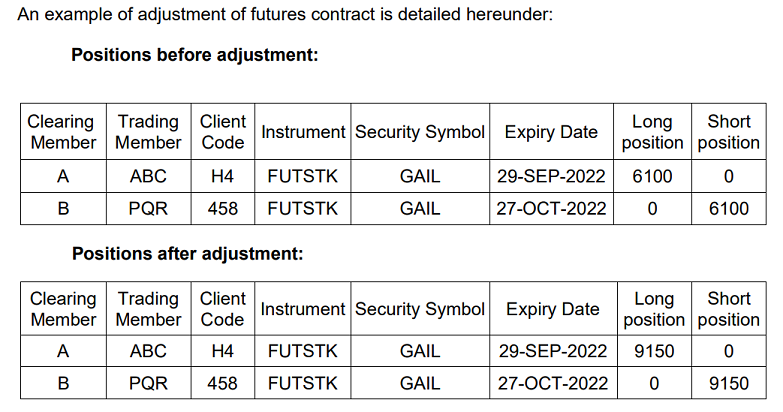Viewport: 783px width, 412px height.
Task: Select the 6100 short position cell
Action: [729, 209]
